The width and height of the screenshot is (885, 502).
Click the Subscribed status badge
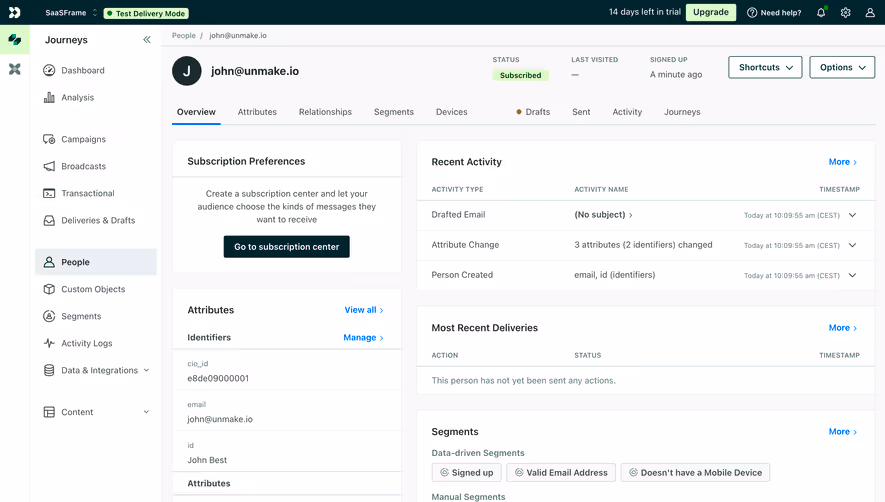tap(520, 75)
